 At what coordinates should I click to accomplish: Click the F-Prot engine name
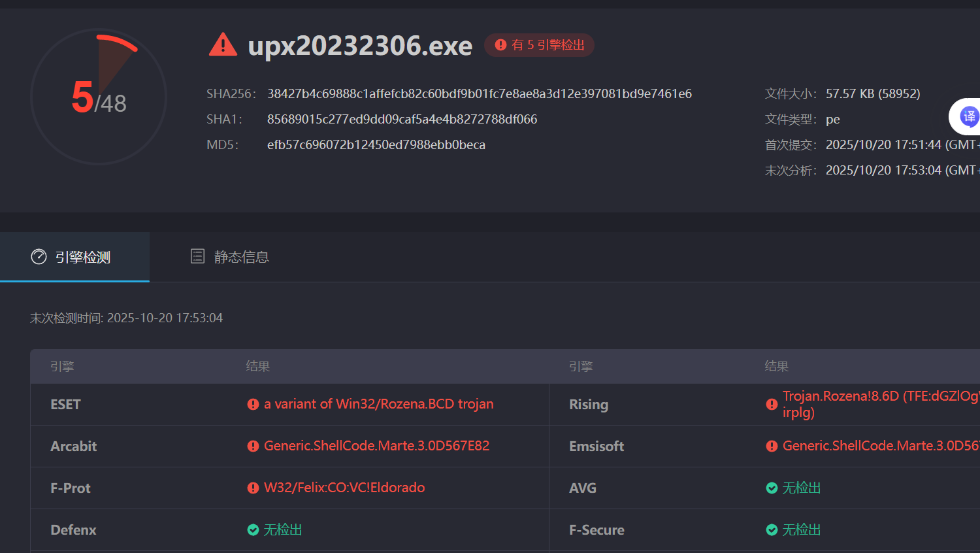pos(71,488)
